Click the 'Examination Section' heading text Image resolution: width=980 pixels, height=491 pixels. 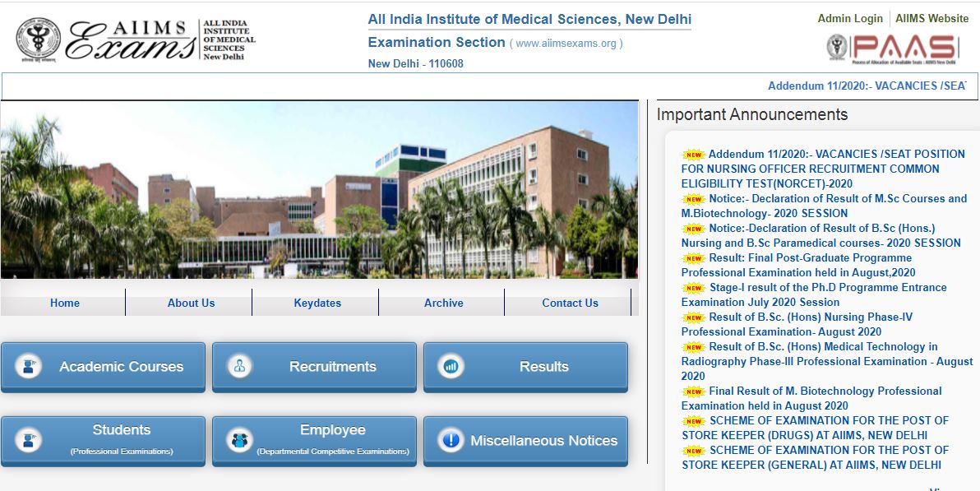437,43
